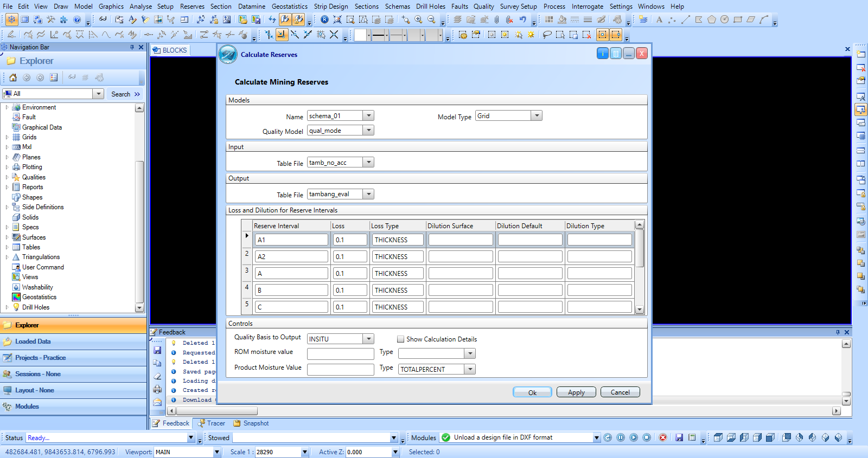Click the Apply button
The width and height of the screenshot is (868, 458).
(x=576, y=392)
